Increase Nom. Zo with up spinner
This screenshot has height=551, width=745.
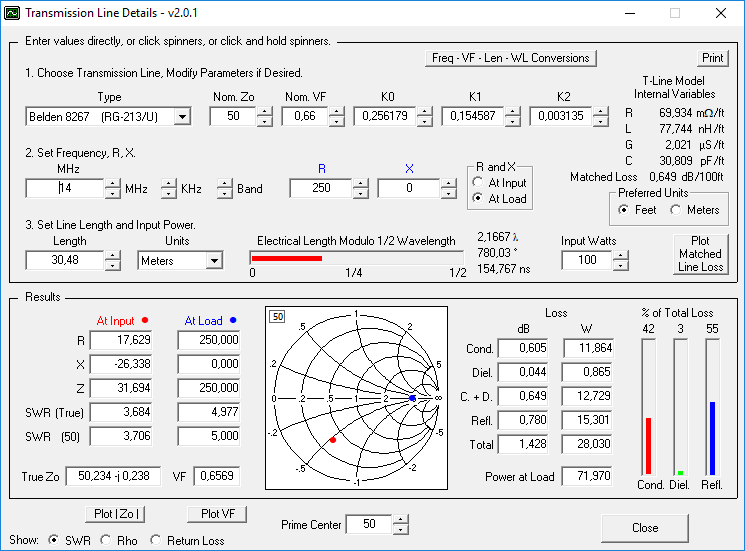coord(265,112)
